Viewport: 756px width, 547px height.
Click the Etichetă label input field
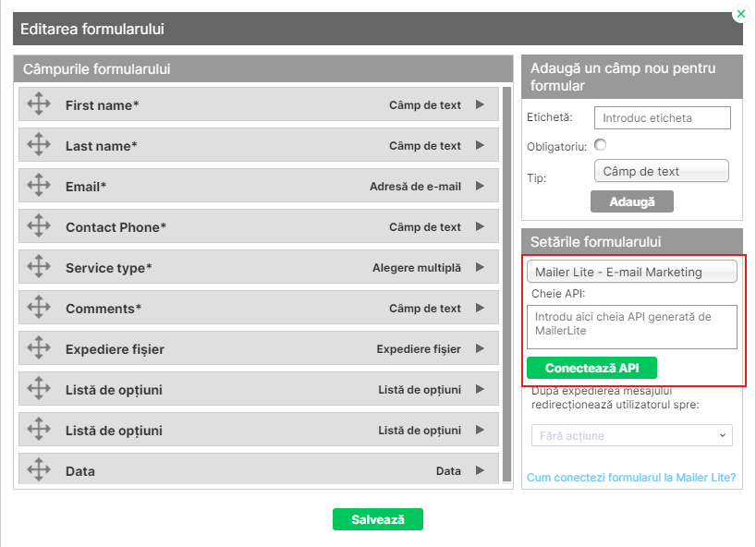[662, 118]
